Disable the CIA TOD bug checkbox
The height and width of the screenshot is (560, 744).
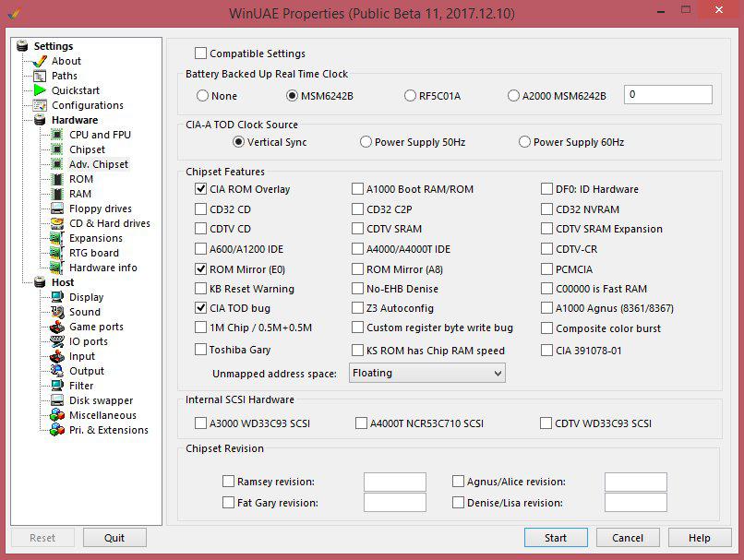[200, 308]
